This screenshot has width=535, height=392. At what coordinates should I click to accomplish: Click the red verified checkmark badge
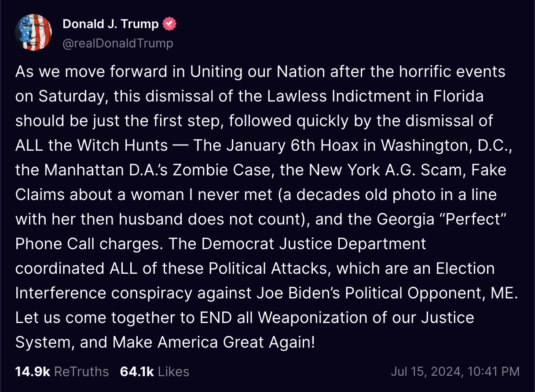(x=169, y=24)
